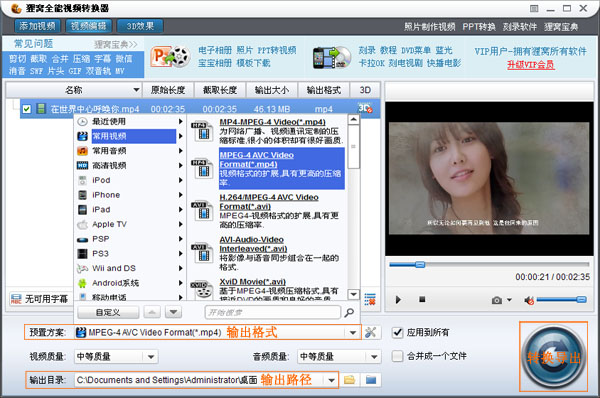
Task: Click the iPod device icon
Action: click(82, 180)
